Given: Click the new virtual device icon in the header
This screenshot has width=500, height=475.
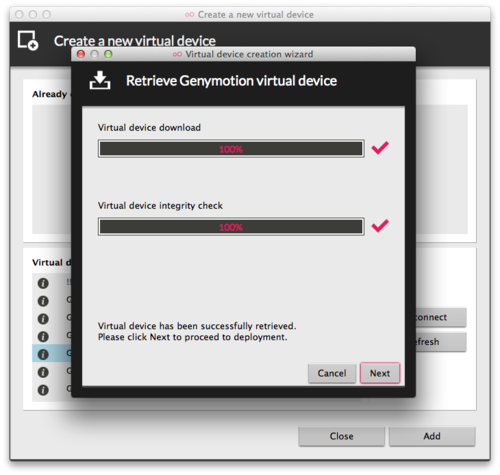Looking at the screenshot, I should 28,41.
